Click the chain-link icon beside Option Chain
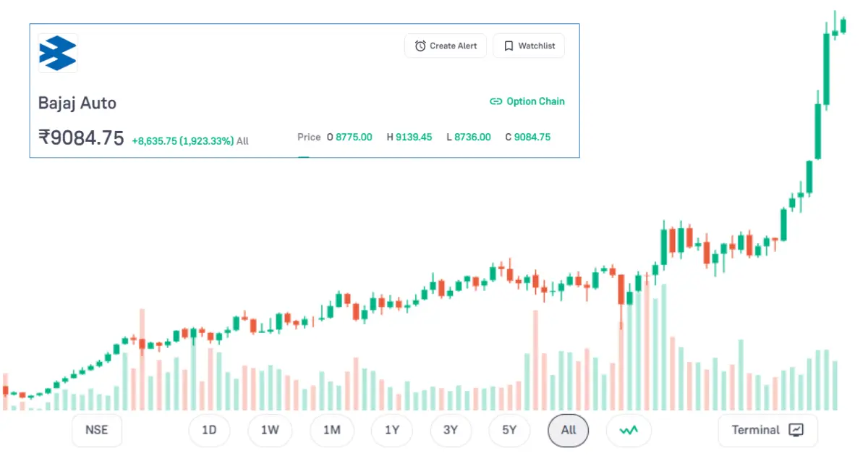Viewport: 868px width, 456px height. pos(496,101)
